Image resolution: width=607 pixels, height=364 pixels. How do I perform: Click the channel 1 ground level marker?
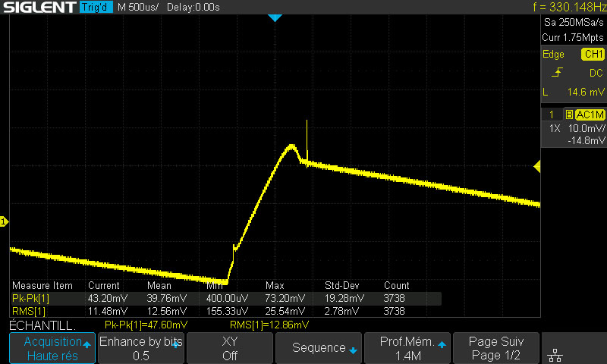pos(4,221)
